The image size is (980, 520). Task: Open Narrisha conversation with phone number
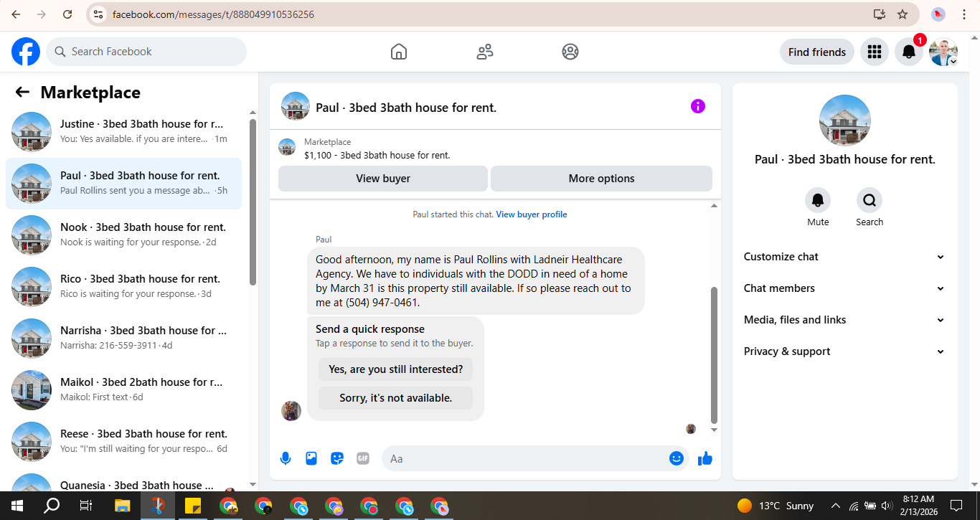(x=123, y=339)
